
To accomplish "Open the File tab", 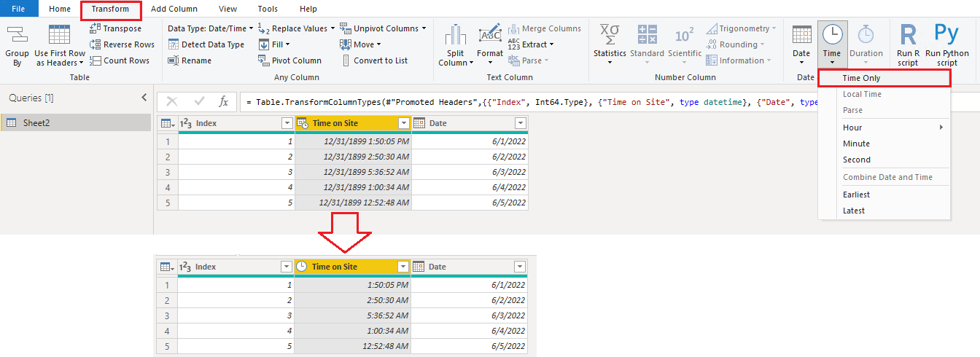I will [19, 9].
